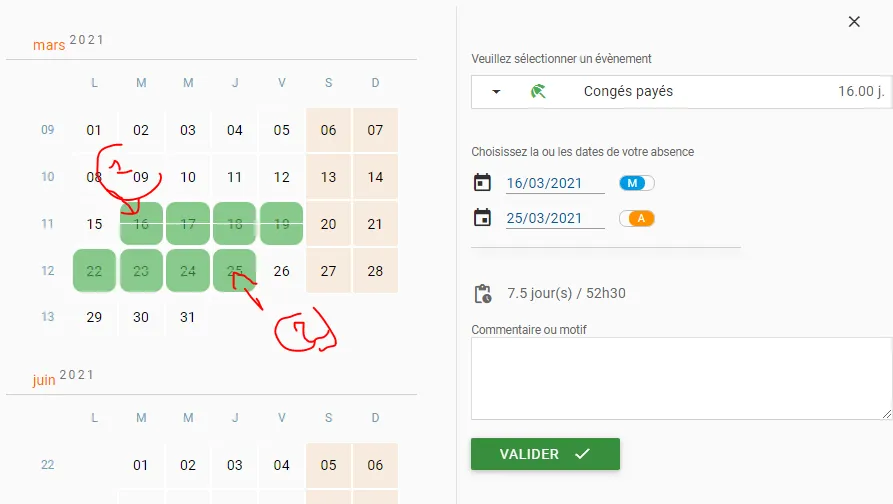
Task: Click the end date calendar icon
Action: click(x=482, y=218)
